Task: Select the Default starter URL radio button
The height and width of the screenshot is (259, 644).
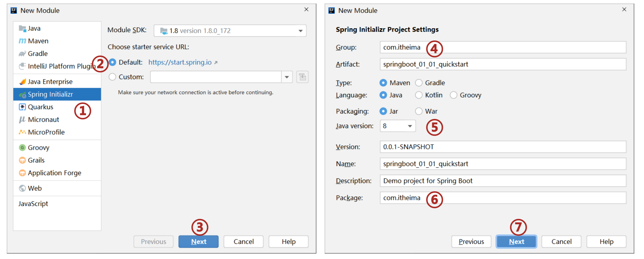Action: point(113,62)
